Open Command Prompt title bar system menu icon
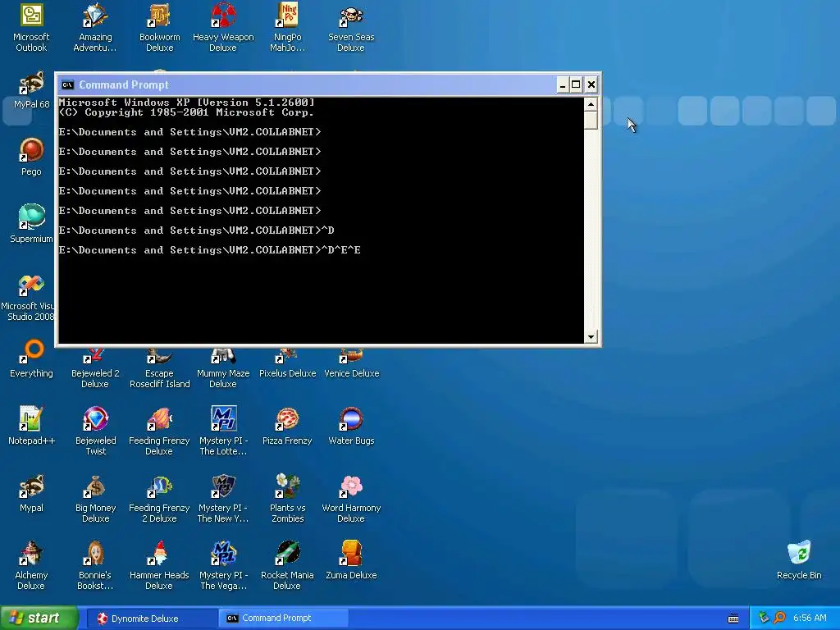The height and width of the screenshot is (630, 840). coord(67,84)
